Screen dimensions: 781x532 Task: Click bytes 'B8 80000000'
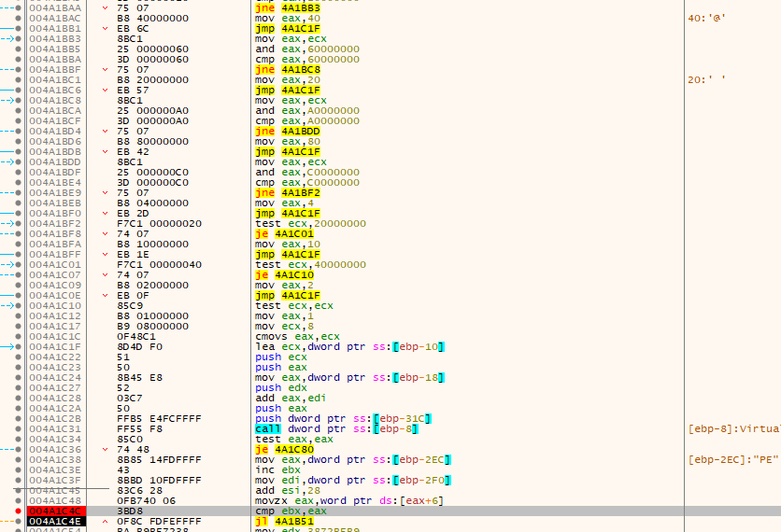[152, 141]
